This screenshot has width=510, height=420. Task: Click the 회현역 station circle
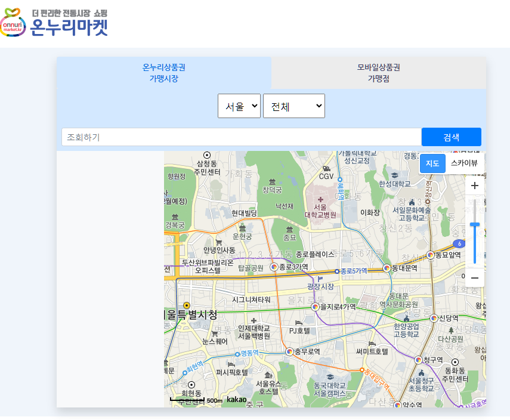click(x=185, y=373)
